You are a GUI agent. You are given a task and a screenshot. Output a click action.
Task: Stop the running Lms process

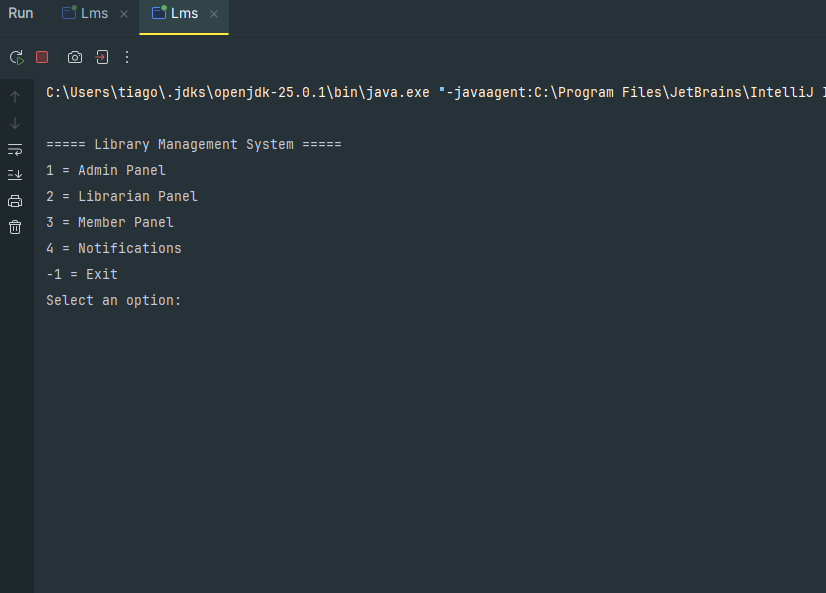(42, 57)
